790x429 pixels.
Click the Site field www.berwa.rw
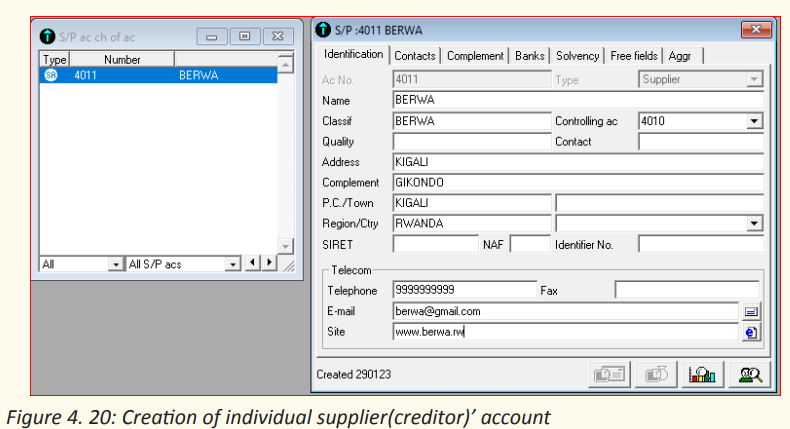coord(565,332)
